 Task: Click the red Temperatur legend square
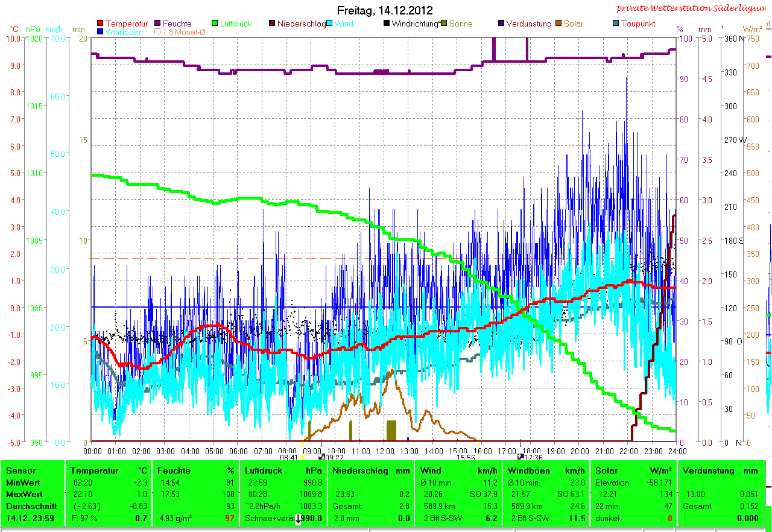[x=100, y=24]
